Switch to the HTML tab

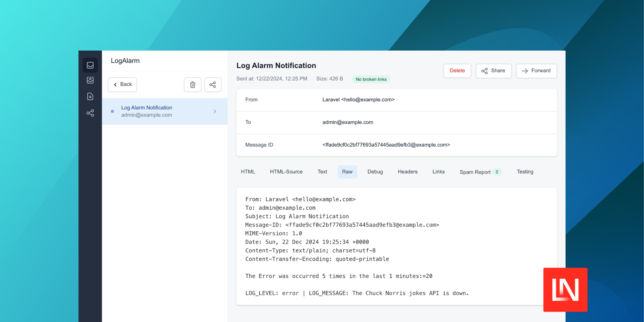248,172
